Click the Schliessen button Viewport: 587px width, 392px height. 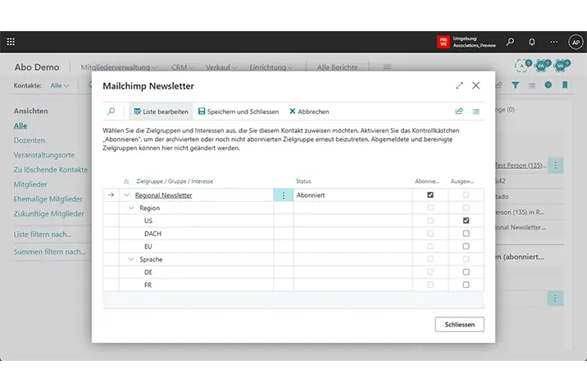pyautogui.click(x=459, y=324)
